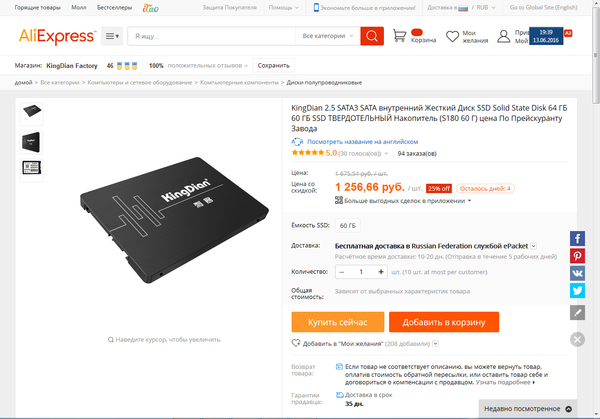Share the product on Facebook

click(577, 238)
